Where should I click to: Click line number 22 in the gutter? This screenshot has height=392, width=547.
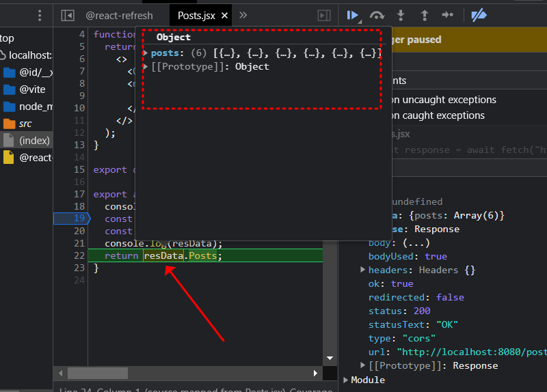(79, 256)
